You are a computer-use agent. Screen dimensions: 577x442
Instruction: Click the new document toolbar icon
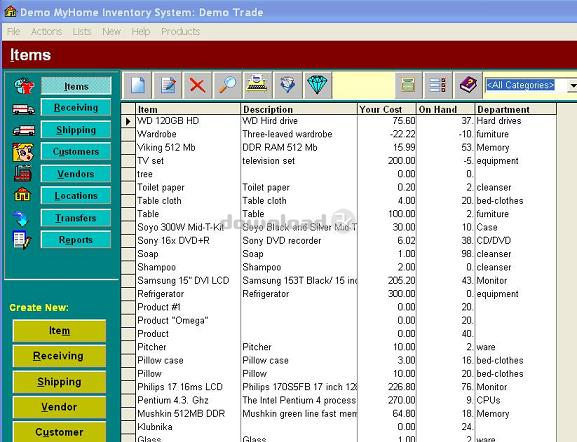(x=137, y=85)
